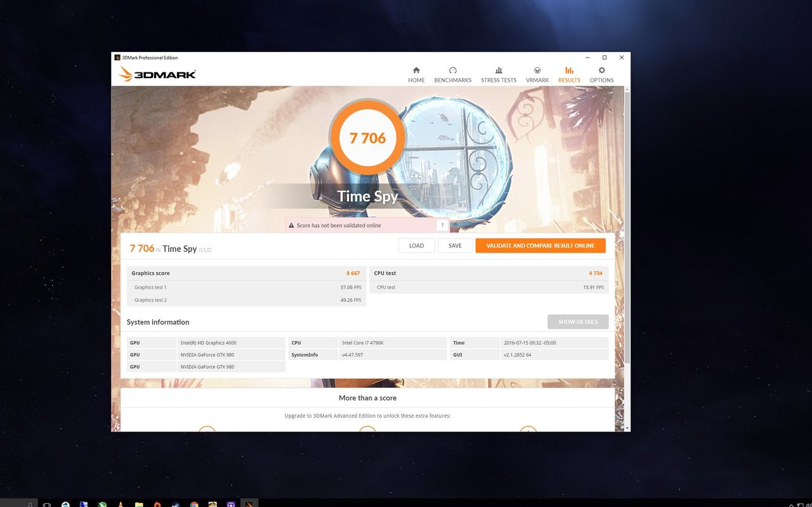Open Google Chrome from the taskbar
Image resolution: width=812 pixels, height=507 pixels.
coord(194,504)
